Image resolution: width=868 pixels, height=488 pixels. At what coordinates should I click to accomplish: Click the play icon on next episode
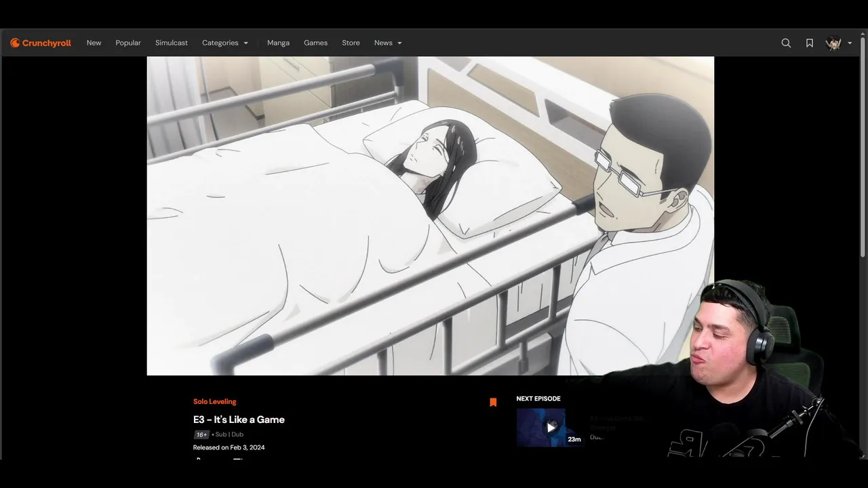click(x=551, y=428)
